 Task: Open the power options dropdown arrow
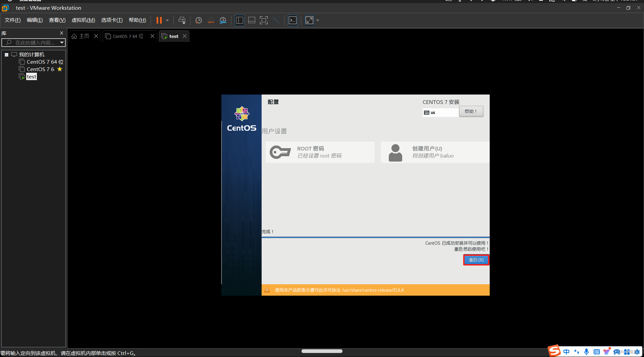click(x=167, y=20)
